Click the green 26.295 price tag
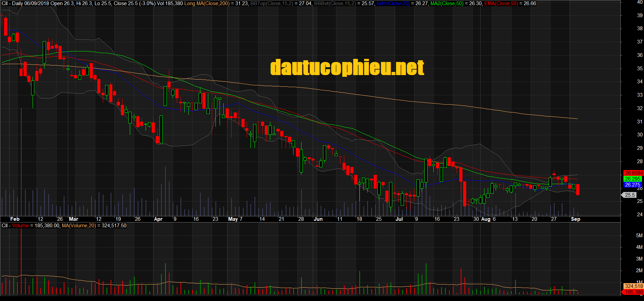644x301 pixels. 632,179
